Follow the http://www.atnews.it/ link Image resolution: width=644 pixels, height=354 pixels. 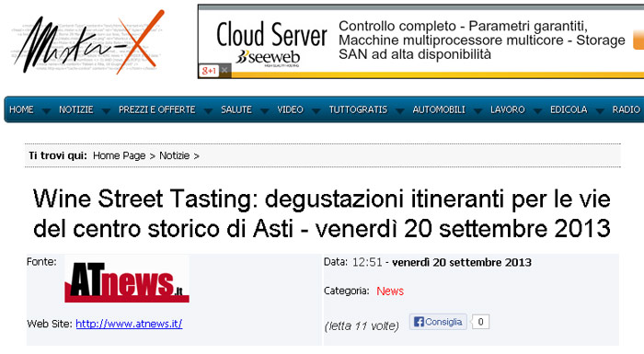click(129, 324)
